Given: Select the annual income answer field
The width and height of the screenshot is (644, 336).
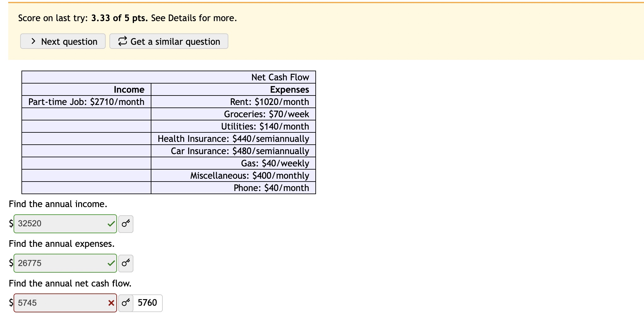Looking at the screenshot, I should point(65,224).
